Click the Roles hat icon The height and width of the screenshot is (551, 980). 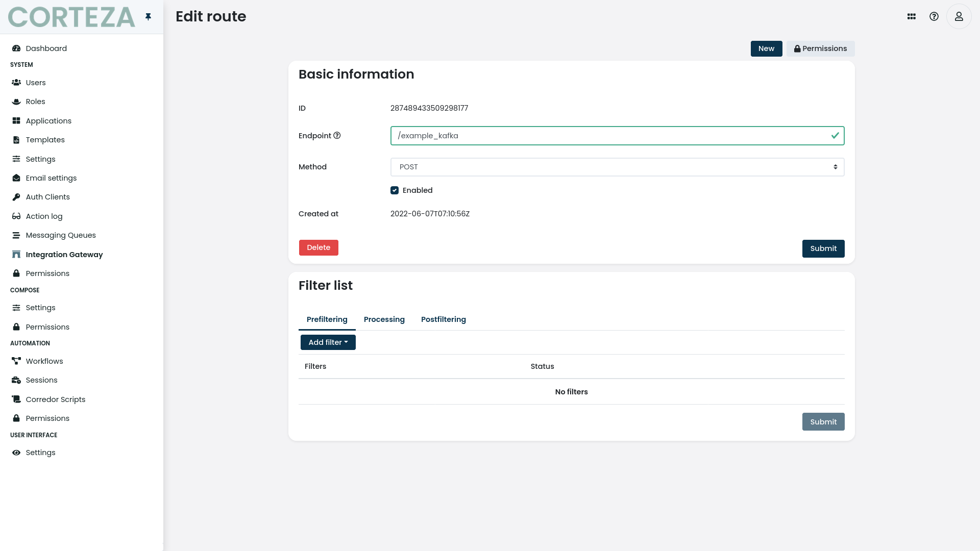pos(16,102)
